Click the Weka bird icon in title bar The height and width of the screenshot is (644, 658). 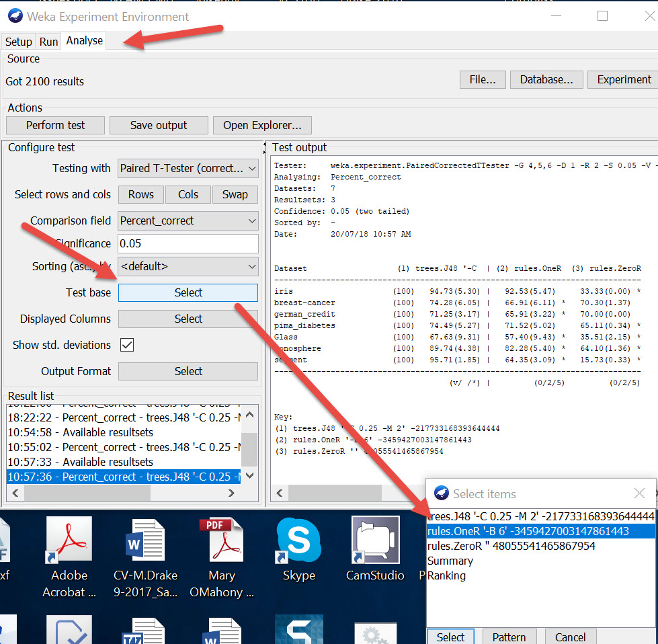[15, 16]
